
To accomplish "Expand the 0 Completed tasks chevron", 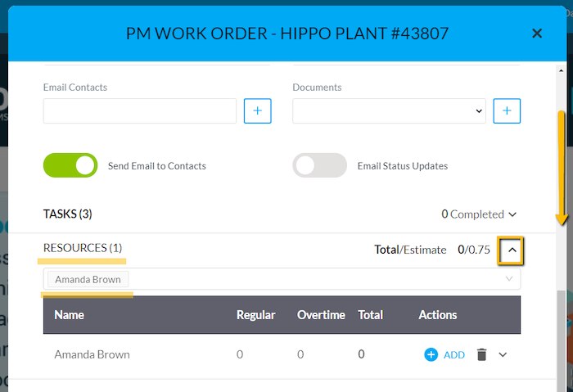I will [512, 214].
